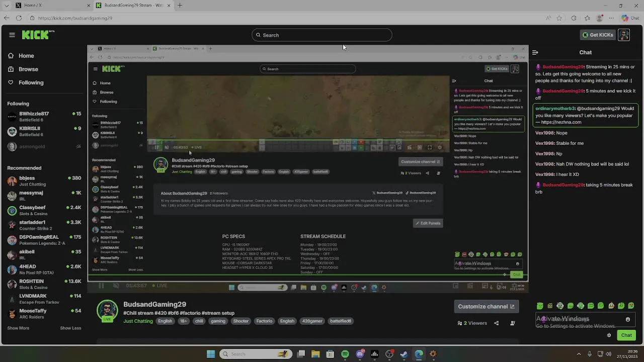
Task: Open MooseTaffy recommended channel
Action: [x=44, y=314]
